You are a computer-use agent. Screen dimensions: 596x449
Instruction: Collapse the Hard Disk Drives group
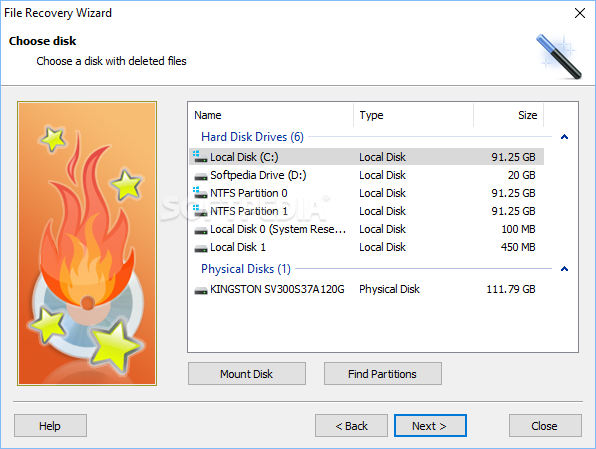pyautogui.click(x=564, y=137)
